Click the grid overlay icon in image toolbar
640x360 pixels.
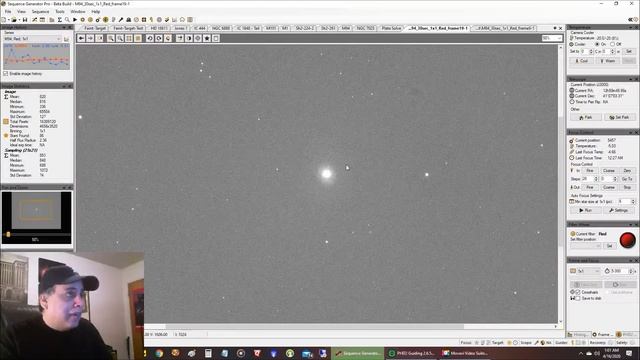(x=129, y=38)
